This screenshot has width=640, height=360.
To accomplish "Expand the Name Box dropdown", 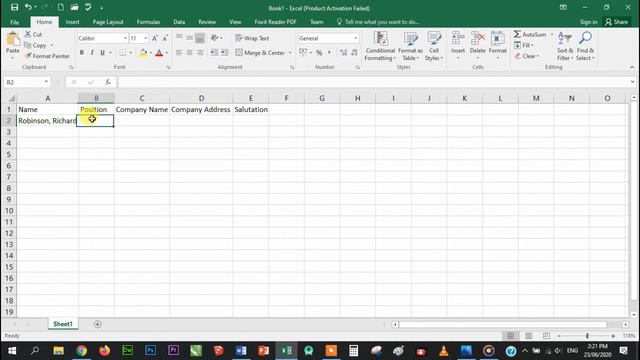I will pos(46,82).
